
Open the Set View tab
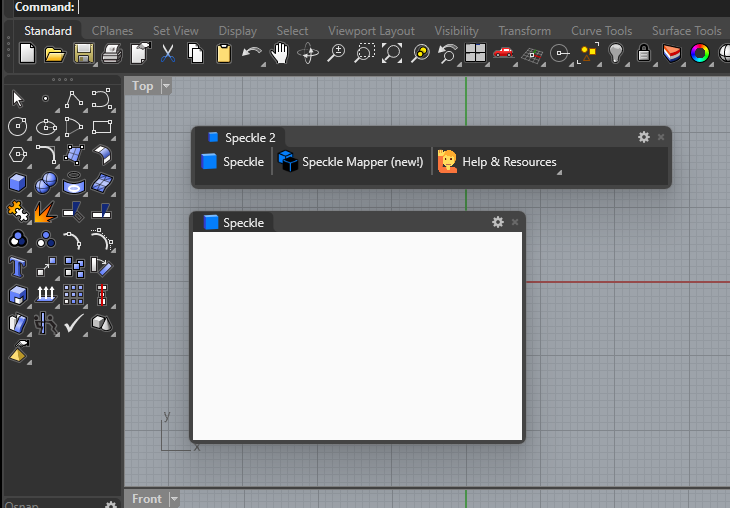(176, 31)
